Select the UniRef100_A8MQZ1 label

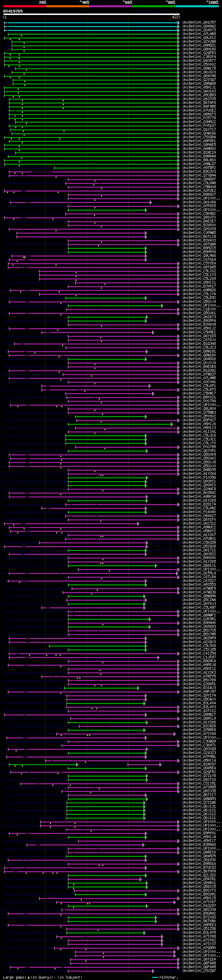[x=199, y=45]
